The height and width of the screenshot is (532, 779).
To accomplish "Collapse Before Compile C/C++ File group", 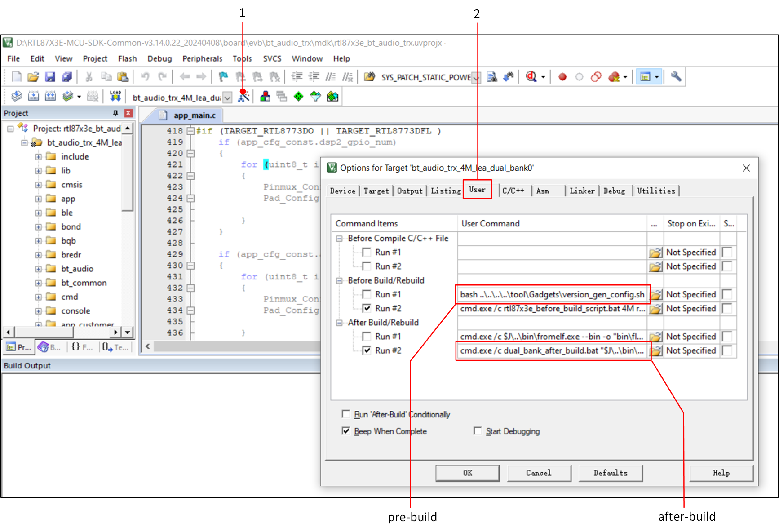I will (339, 239).
